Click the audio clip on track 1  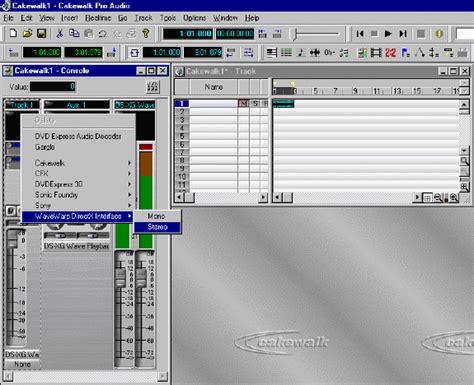(x=283, y=104)
